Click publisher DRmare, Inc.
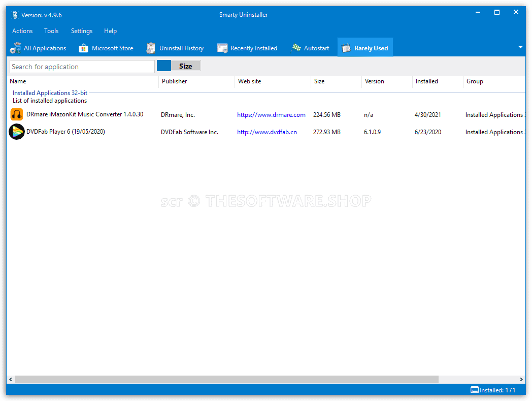 click(x=178, y=115)
